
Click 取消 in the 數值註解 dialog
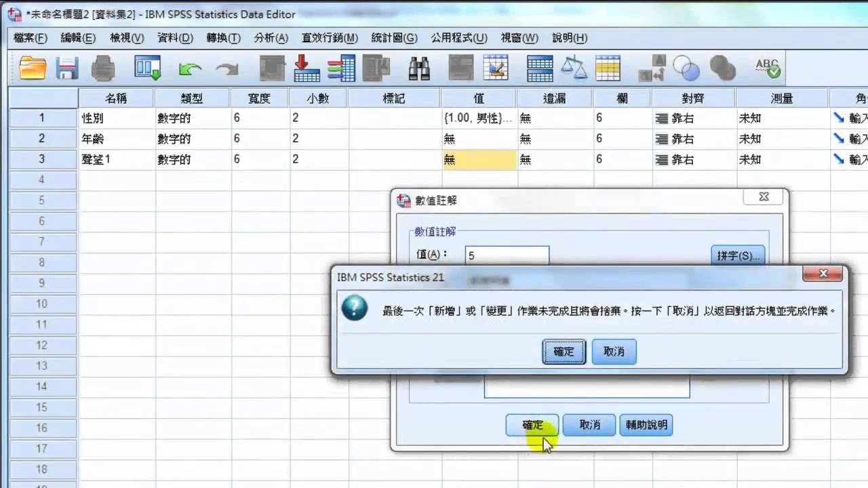(590, 425)
